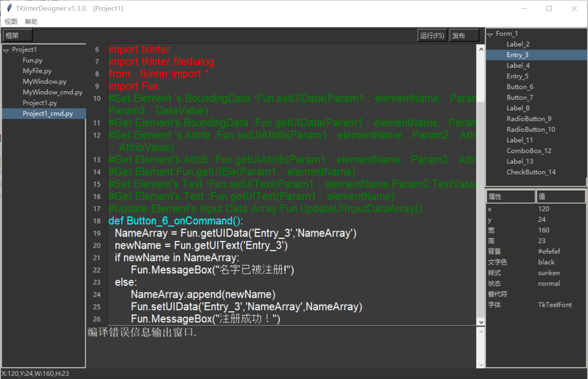Select RadioButton_10 widget

(531, 130)
